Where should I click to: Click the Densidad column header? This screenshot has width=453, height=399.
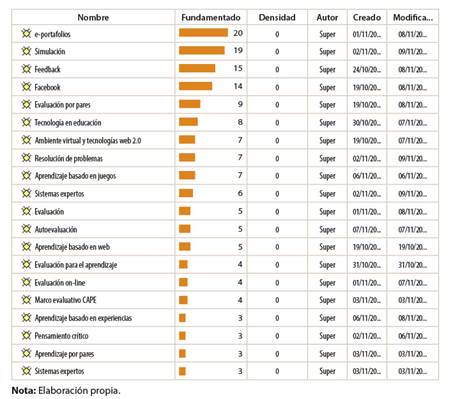click(277, 17)
